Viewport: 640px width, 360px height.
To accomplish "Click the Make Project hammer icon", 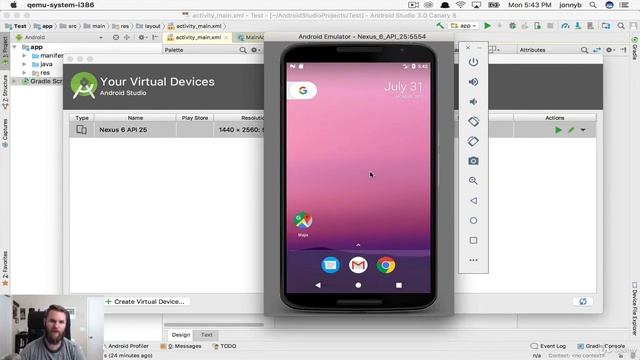I will [440, 26].
